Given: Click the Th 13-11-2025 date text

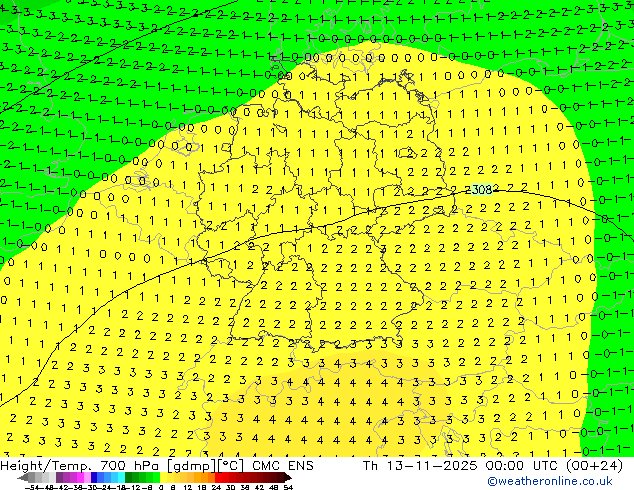Looking at the screenshot, I should (x=420, y=466).
